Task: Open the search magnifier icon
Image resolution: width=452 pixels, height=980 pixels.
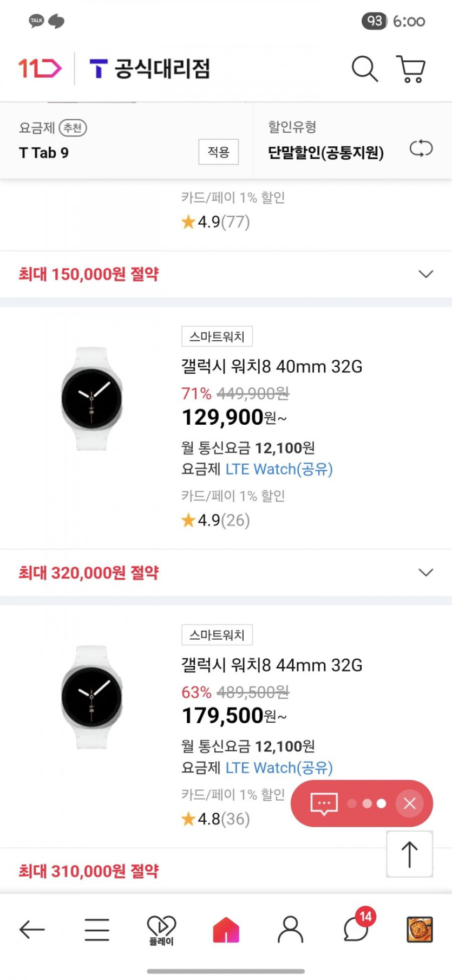Action: pos(364,69)
